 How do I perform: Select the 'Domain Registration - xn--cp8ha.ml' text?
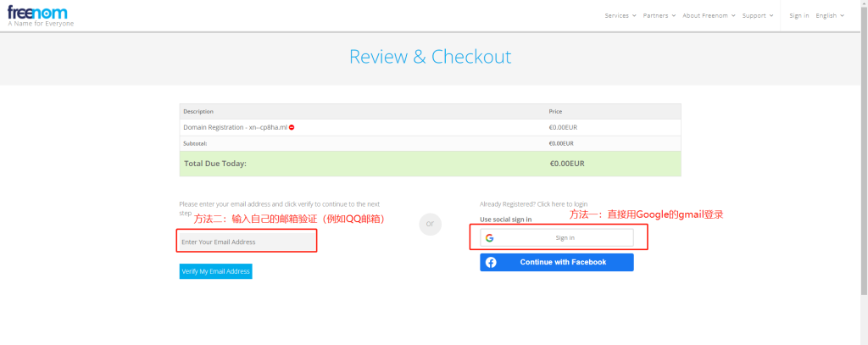coord(236,127)
